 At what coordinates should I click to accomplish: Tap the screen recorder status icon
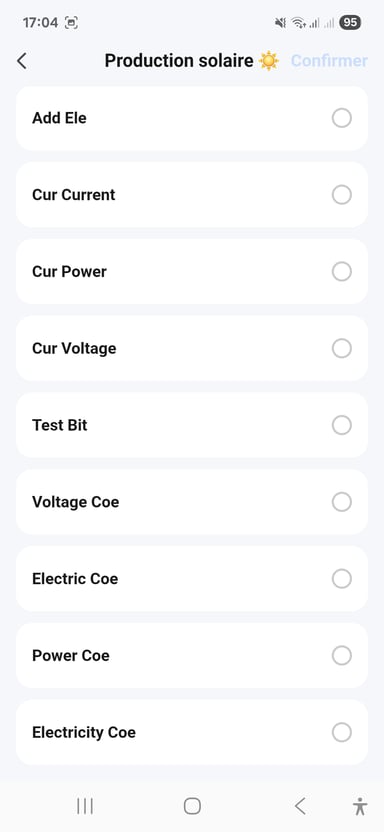pos(71,23)
